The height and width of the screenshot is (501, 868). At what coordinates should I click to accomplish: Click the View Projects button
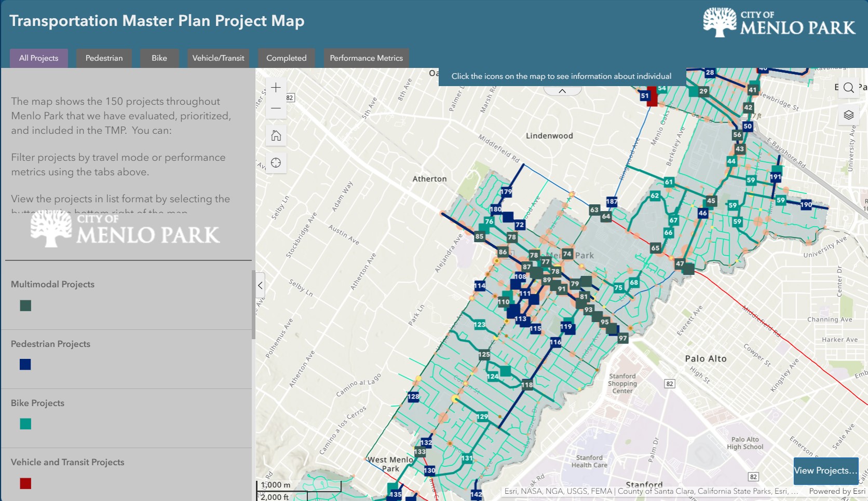point(825,471)
